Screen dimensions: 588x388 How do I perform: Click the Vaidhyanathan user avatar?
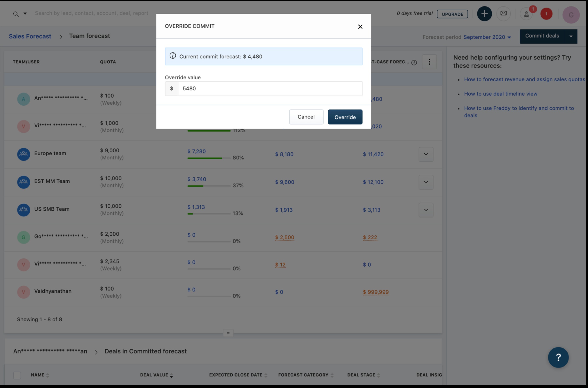coord(23,292)
